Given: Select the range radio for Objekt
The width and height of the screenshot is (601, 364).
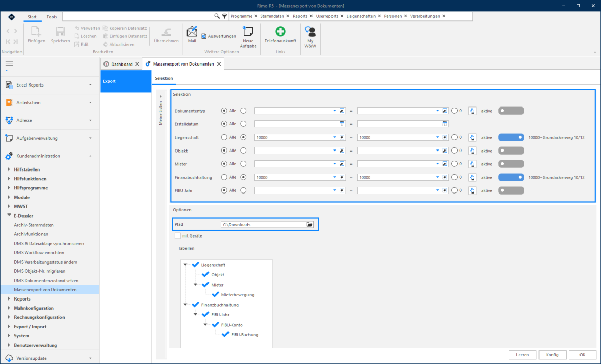Looking at the screenshot, I should pos(243,151).
